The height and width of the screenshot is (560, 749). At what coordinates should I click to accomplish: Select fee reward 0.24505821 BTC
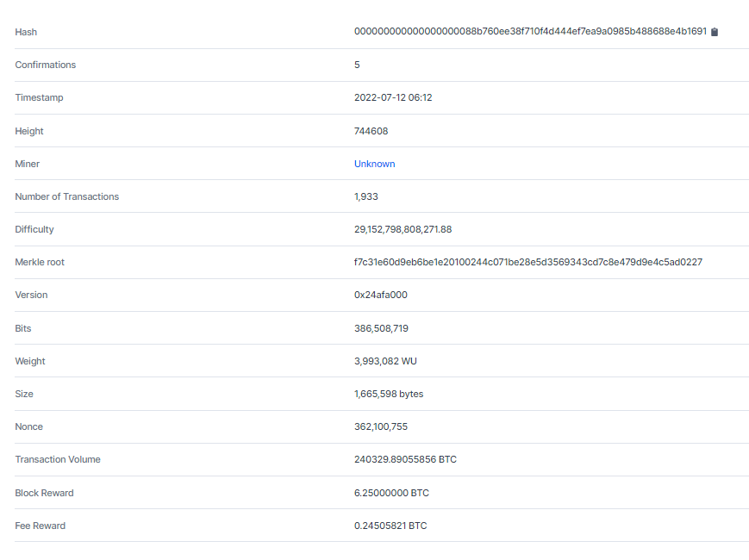point(390,526)
